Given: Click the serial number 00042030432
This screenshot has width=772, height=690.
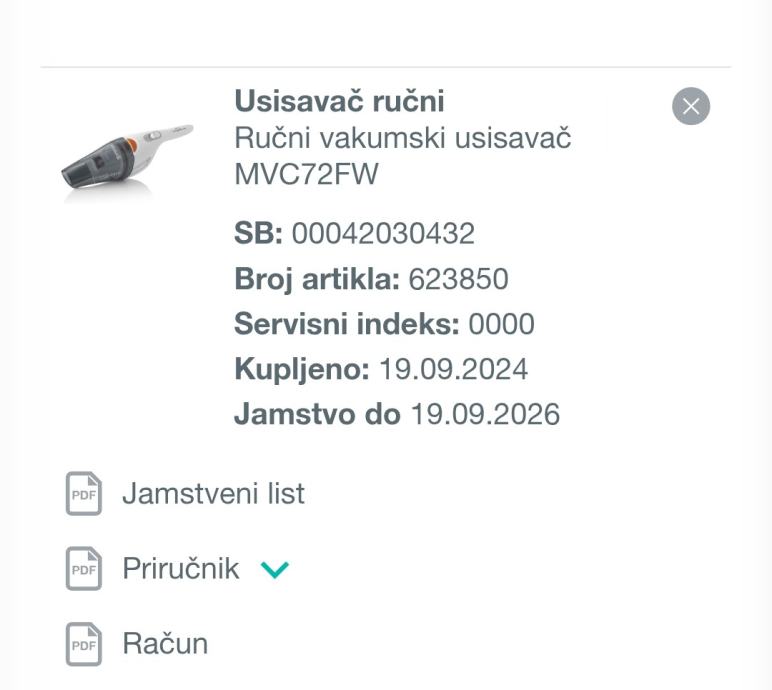Looking at the screenshot, I should click(383, 234).
